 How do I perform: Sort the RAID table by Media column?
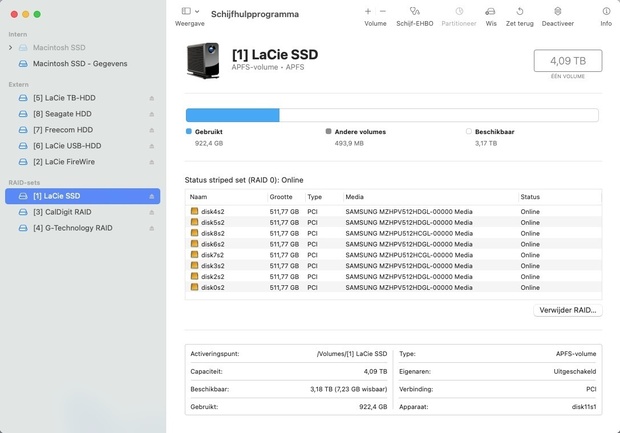[430, 197]
